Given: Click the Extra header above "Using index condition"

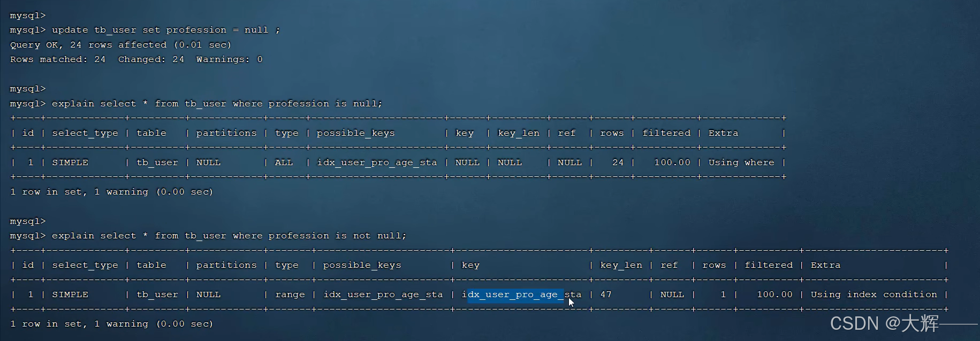Looking at the screenshot, I should [825, 265].
